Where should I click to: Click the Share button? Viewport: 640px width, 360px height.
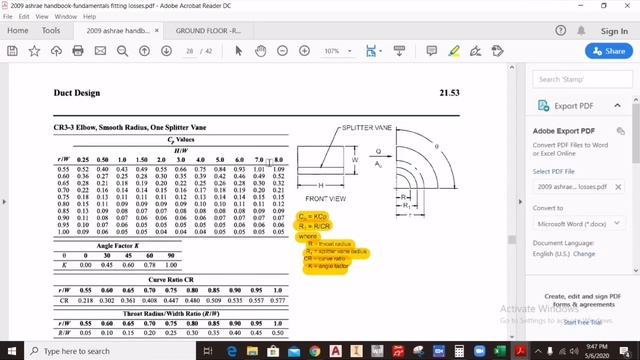609,51
